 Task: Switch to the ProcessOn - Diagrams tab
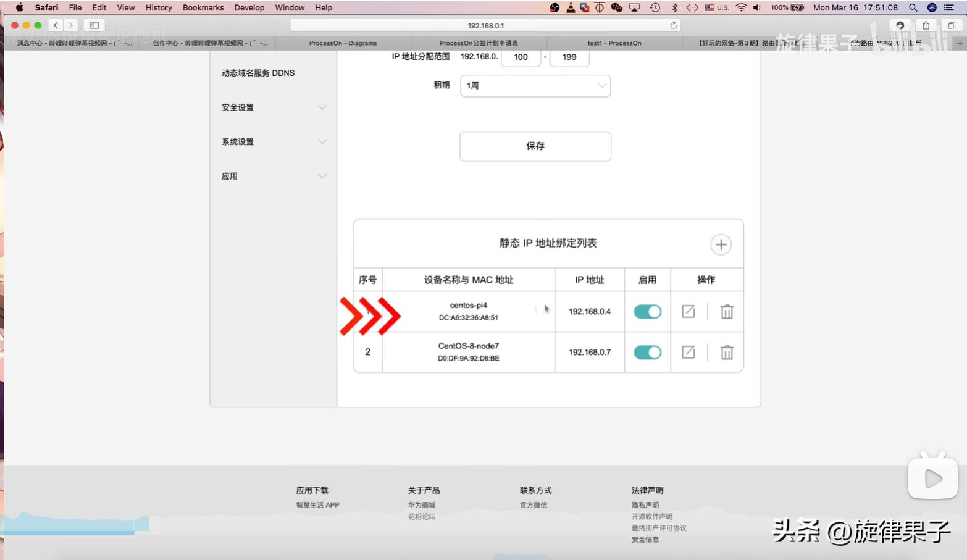point(343,43)
